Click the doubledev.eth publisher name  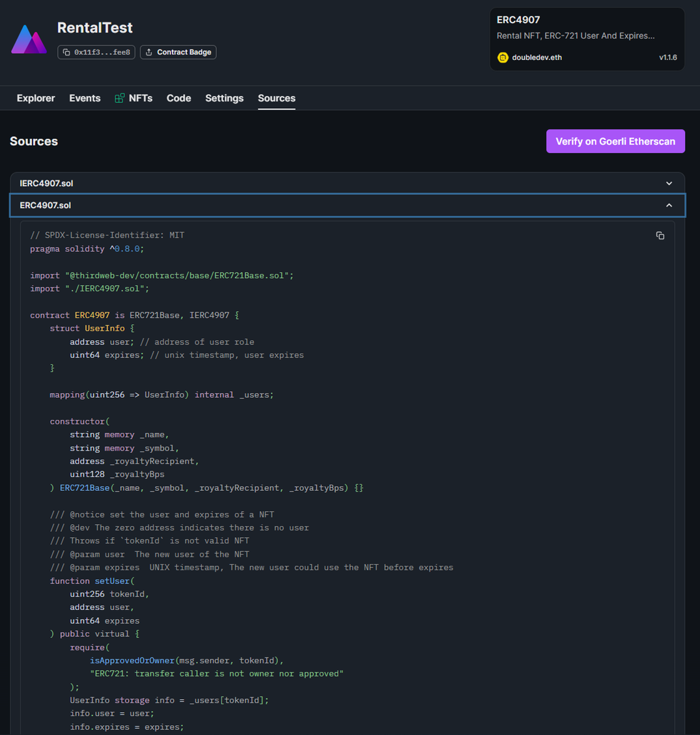[x=537, y=57]
